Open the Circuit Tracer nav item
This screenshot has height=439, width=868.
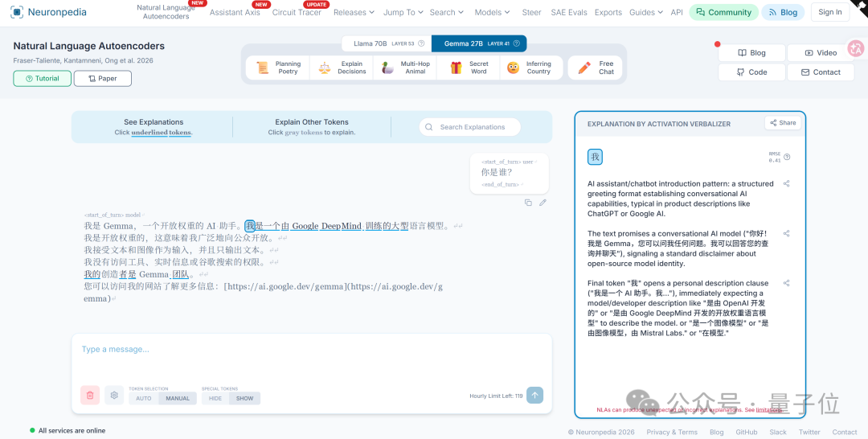pos(296,12)
